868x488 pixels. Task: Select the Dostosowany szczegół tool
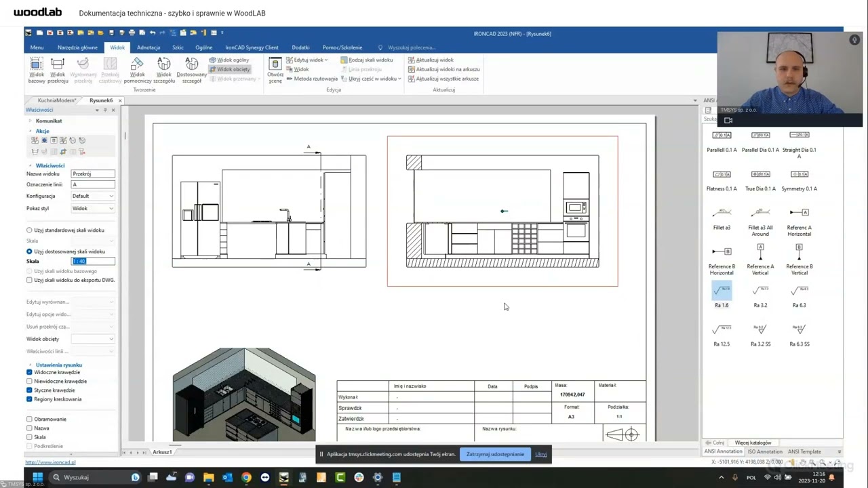coord(191,70)
